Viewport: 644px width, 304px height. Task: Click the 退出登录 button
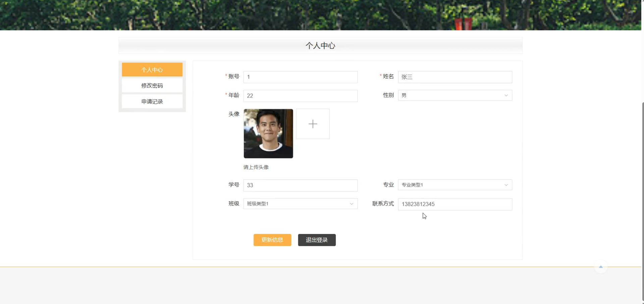click(317, 240)
